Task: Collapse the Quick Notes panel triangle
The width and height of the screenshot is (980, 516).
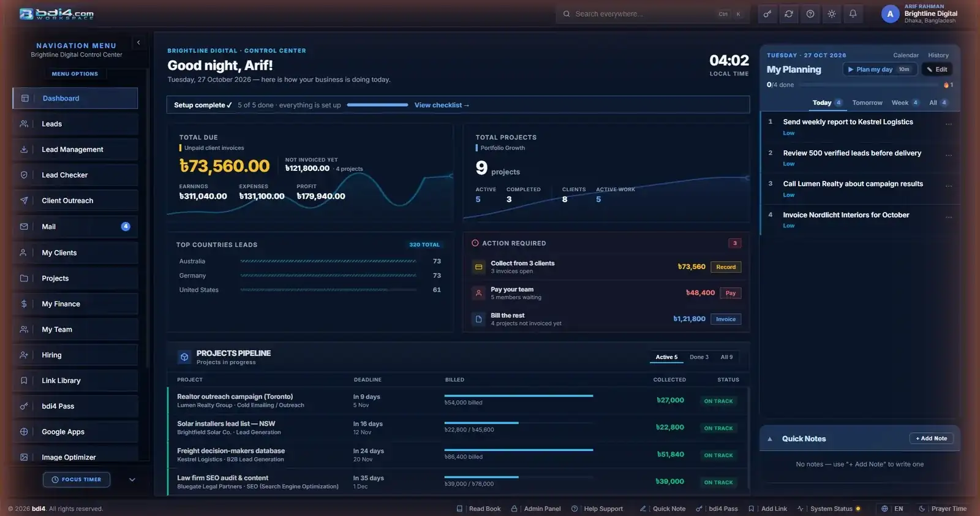Action: [770, 439]
